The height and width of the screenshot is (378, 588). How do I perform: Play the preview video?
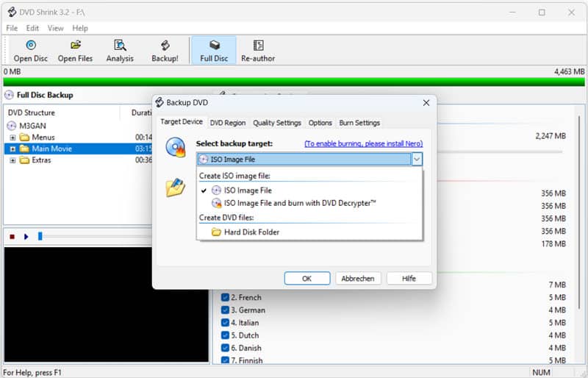pyautogui.click(x=26, y=237)
